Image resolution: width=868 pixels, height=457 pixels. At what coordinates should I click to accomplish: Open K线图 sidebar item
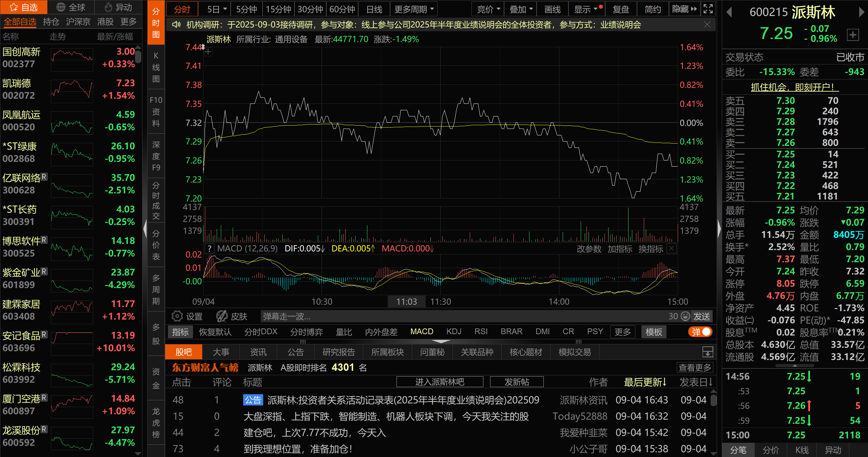coord(156,67)
